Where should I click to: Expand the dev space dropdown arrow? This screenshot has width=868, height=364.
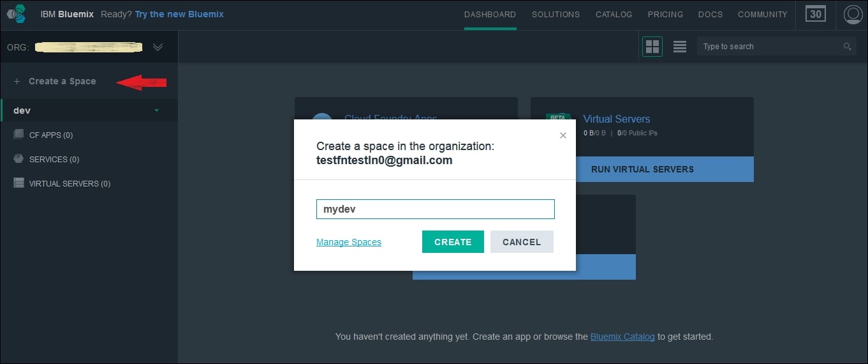point(157,110)
